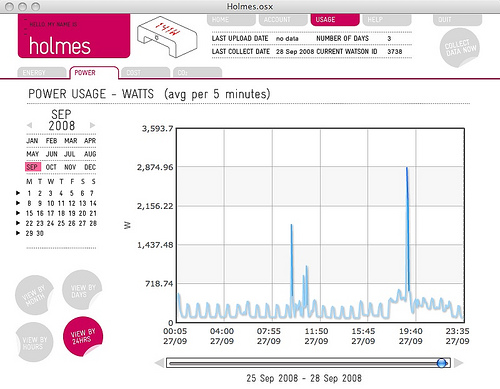Select the View by 24hrs sticker
Viewport: 500px width, 389px height.
[x=83, y=337]
